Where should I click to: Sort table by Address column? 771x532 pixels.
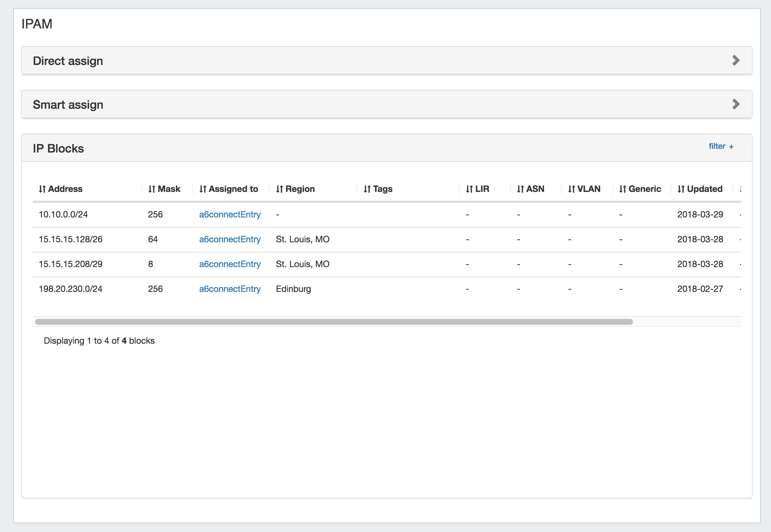click(x=61, y=189)
